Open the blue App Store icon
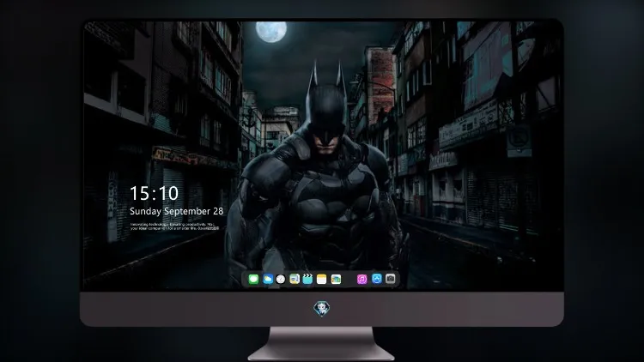The image size is (644, 362). coord(377,279)
